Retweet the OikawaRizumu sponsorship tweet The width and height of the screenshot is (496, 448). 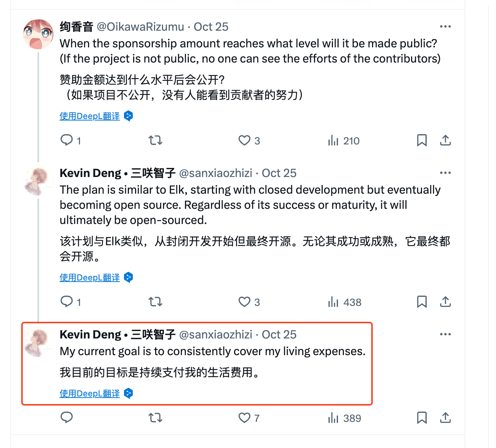pyautogui.click(x=155, y=140)
